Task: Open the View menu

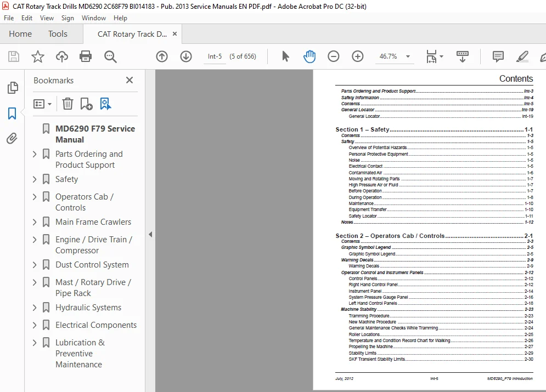Action: [47, 18]
